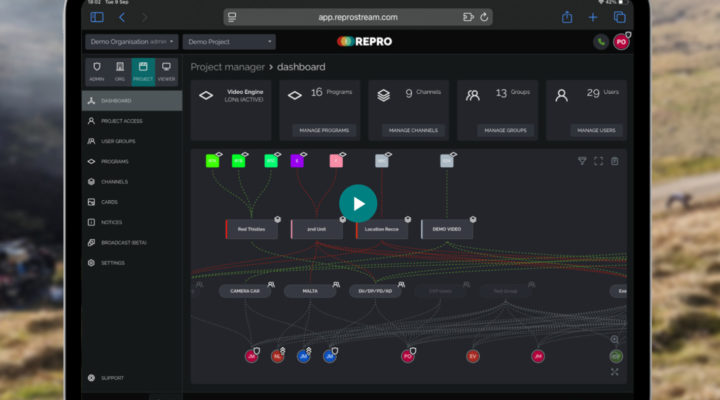Select the CAMERA CAR group node
The width and height of the screenshot is (720, 400).
click(245, 291)
